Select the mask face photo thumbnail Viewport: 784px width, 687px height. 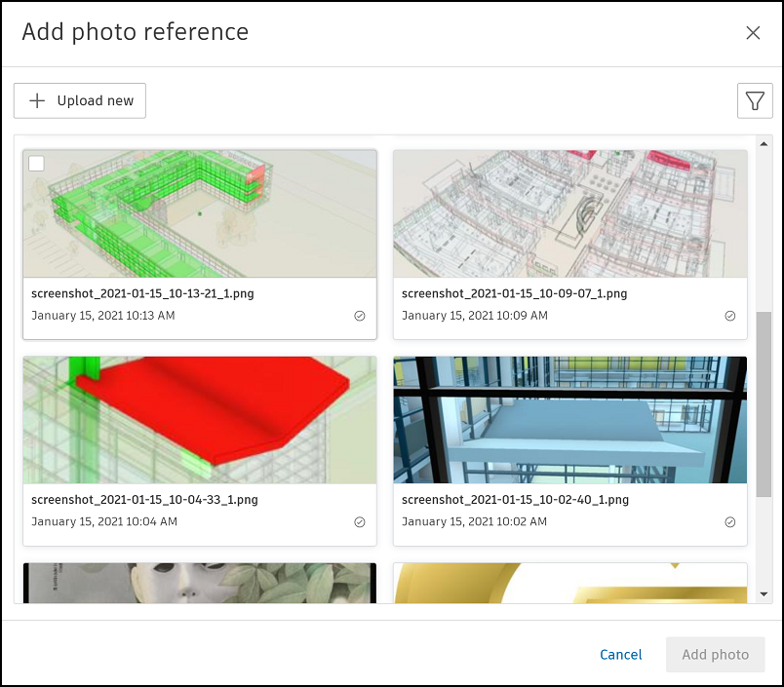click(x=200, y=583)
